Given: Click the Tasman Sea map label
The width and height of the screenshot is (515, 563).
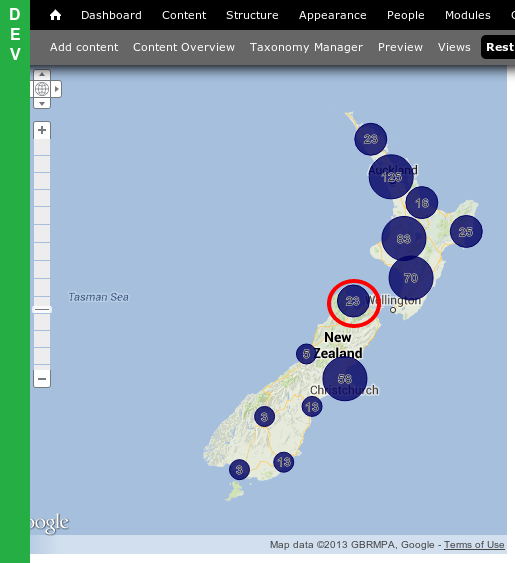Looking at the screenshot, I should click(98, 297).
